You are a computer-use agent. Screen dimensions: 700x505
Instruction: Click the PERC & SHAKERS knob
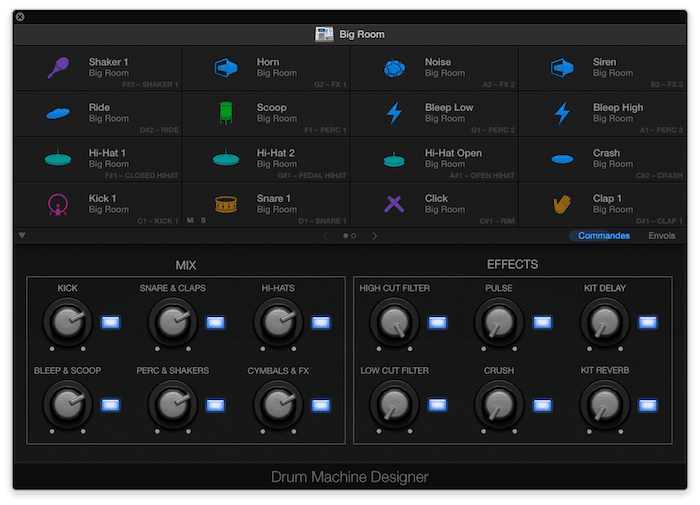172,405
